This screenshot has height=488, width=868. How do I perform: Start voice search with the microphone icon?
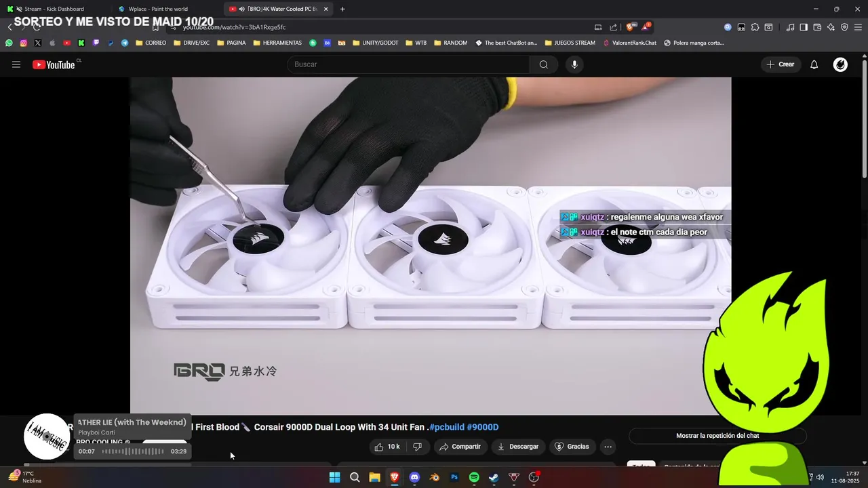(574, 64)
